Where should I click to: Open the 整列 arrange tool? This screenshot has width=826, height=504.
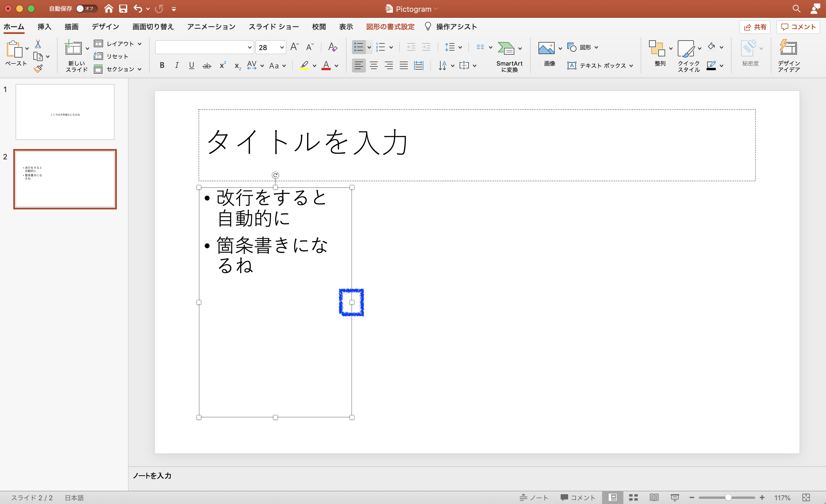click(x=657, y=49)
